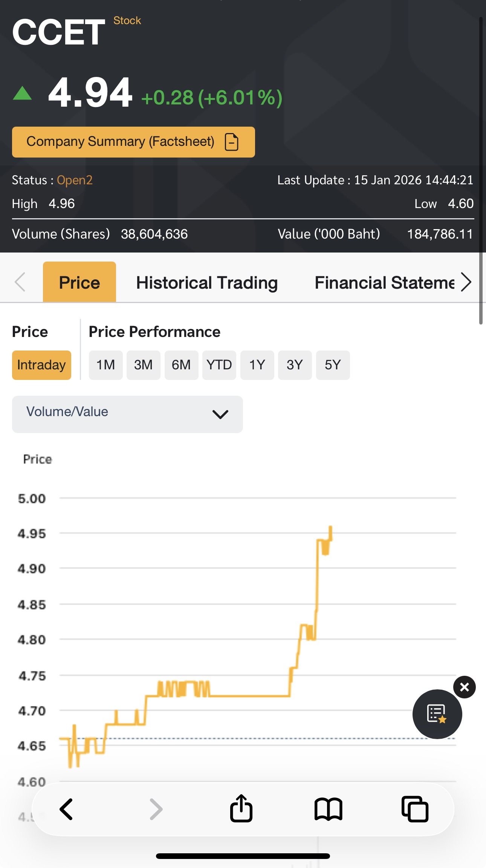Image resolution: width=486 pixels, height=868 pixels.
Task: Open Safari bookmarks book icon
Action: click(x=328, y=809)
